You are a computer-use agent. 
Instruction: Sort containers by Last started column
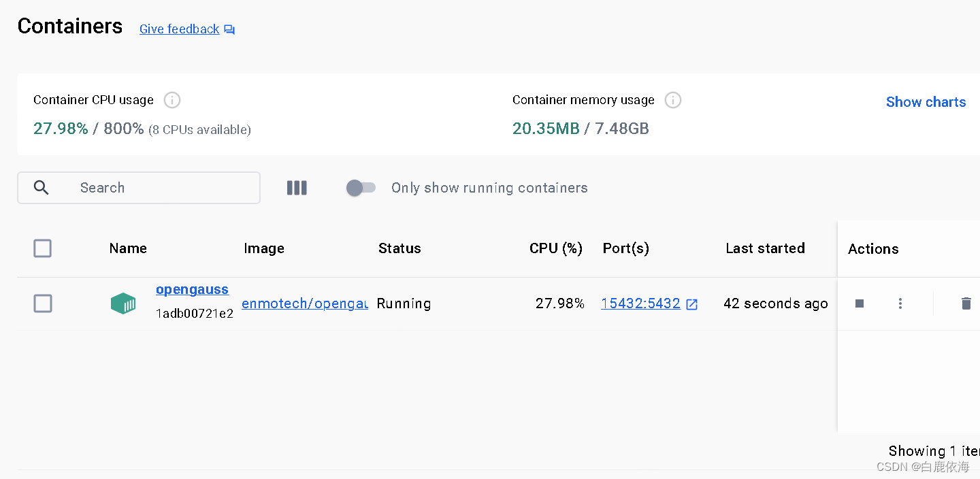coord(765,248)
